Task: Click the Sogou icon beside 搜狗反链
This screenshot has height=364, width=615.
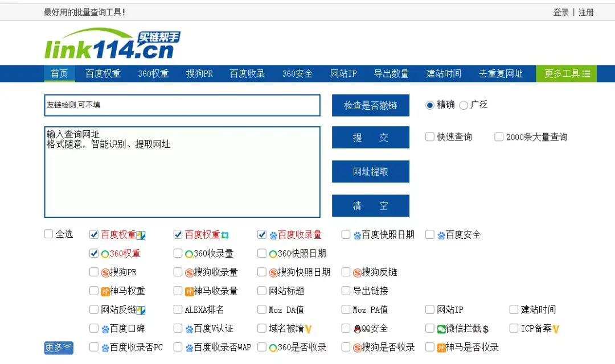Action: [357, 272]
